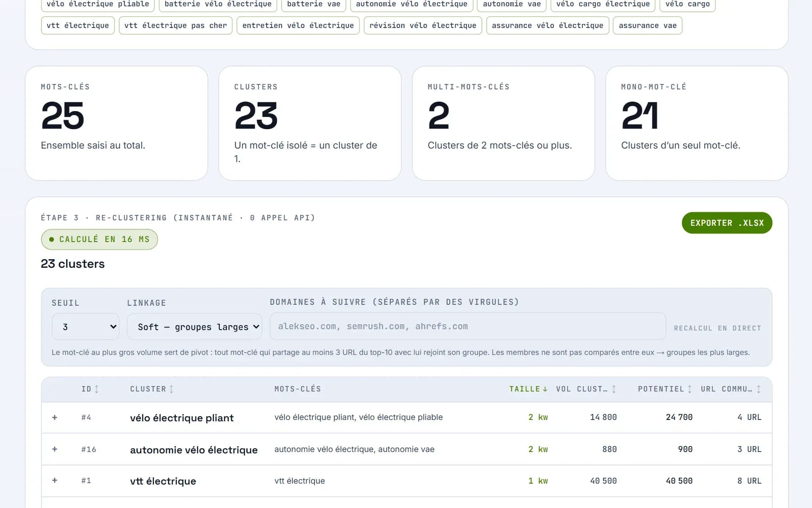This screenshot has height=508, width=812.
Task: Click the EXPORTER .XLSX button
Action: point(727,223)
